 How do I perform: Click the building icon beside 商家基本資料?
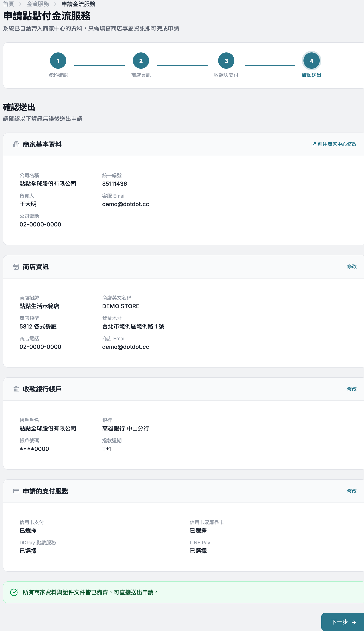16,144
